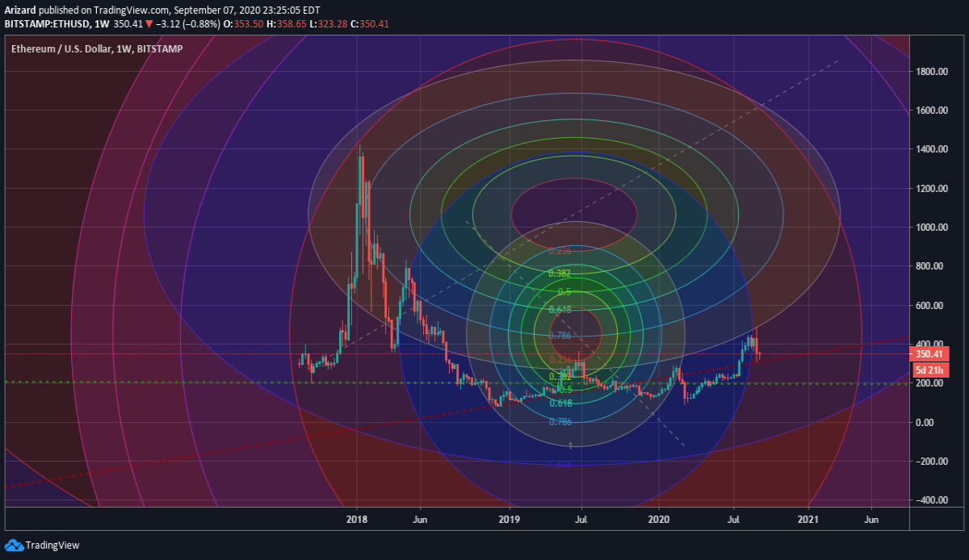969x560 pixels.
Task: Click the red down-triangle price change indicator
Action: [149, 24]
